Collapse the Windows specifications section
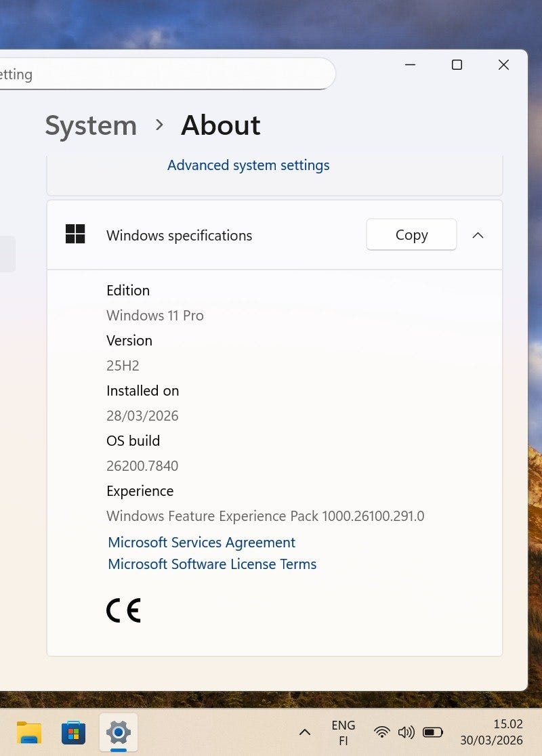 tap(478, 235)
